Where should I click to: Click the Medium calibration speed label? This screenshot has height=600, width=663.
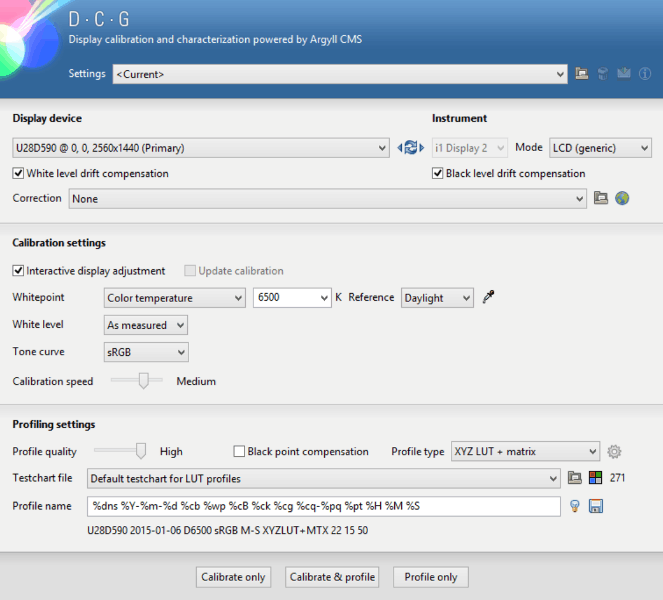pos(196,381)
